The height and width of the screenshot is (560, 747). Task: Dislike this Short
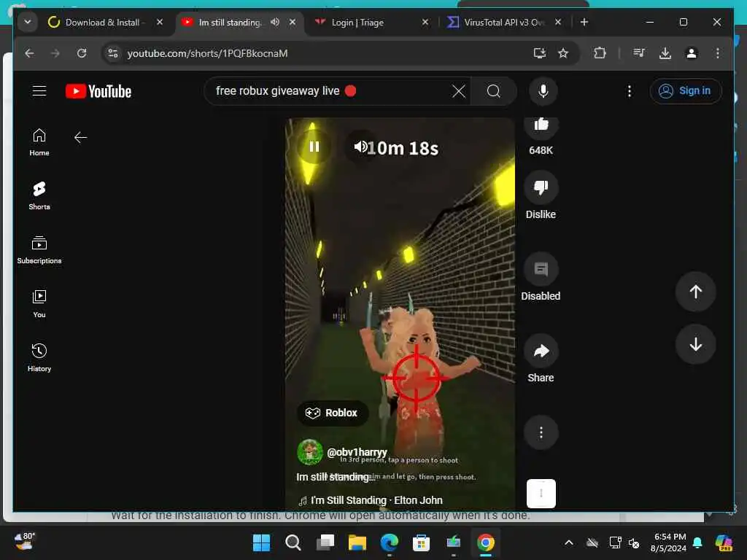(541, 187)
